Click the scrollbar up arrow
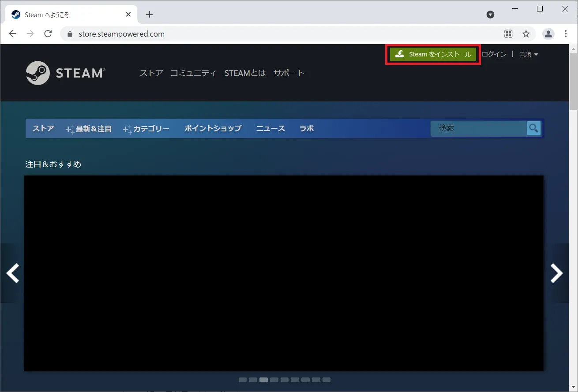Viewport: 578px width, 392px height. (x=573, y=48)
